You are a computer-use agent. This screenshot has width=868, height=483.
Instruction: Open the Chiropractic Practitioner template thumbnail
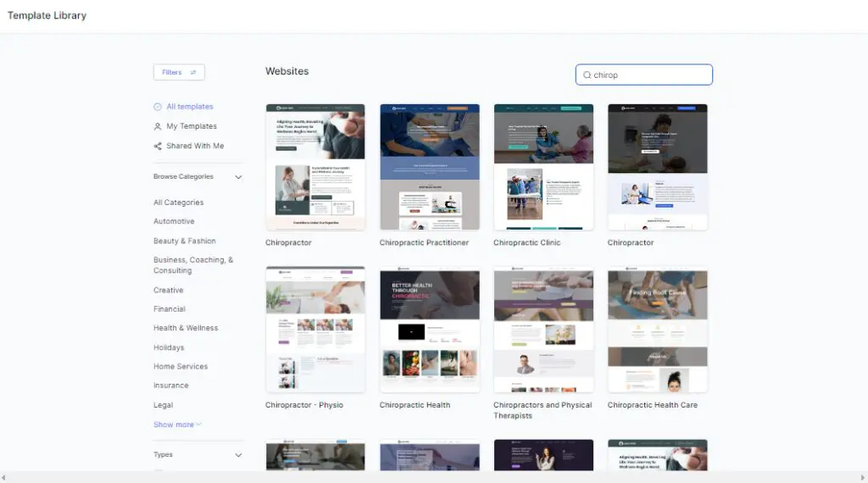pyautogui.click(x=430, y=167)
